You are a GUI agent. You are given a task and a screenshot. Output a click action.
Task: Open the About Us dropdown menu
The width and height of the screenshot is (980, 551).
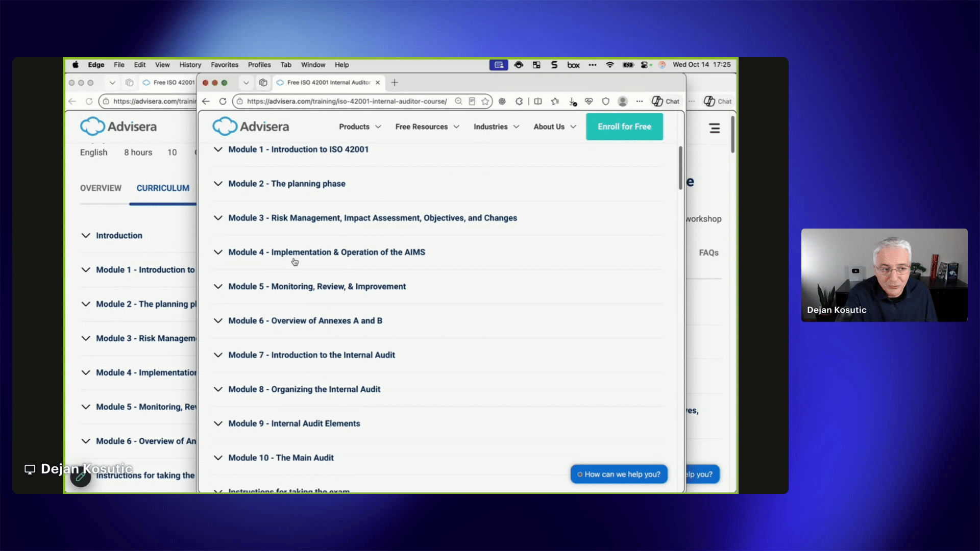coord(555,127)
